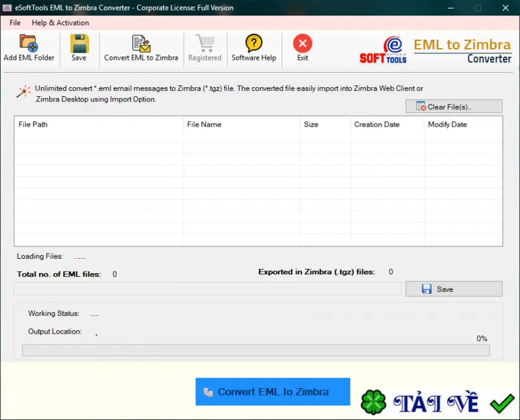The height and width of the screenshot is (420, 520).
Task: Click the output path text field
Action: 207,289
